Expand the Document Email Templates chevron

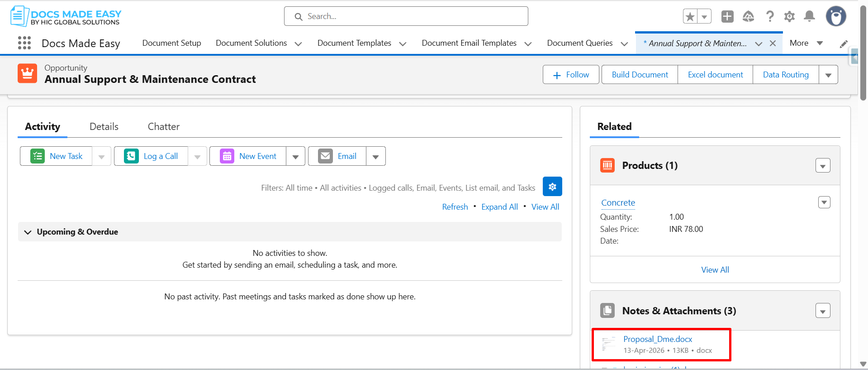click(x=528, y=44)
